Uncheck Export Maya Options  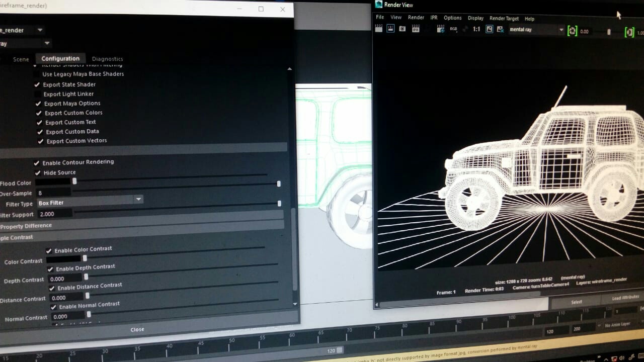tap(39, 104)
